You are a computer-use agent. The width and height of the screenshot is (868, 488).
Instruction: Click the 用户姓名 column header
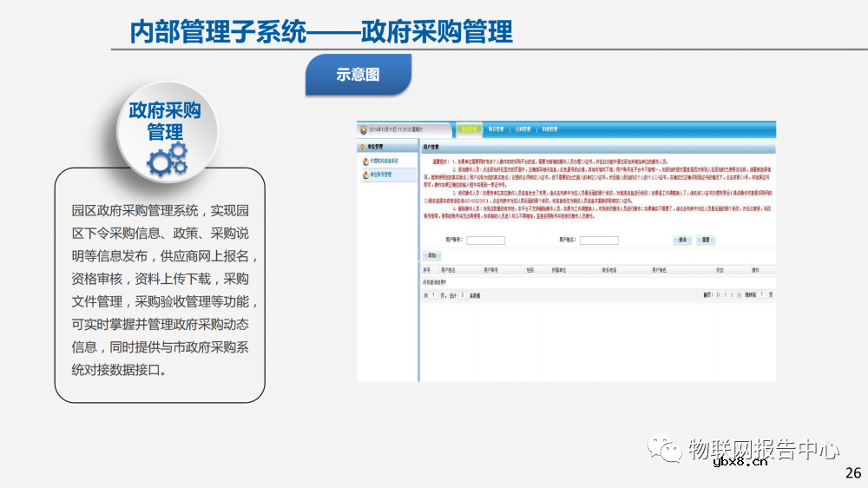pyautogui.click(x=448, y=270)
